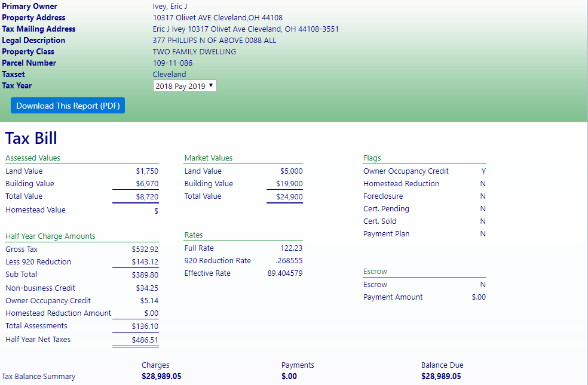Select the market Total Value $24,900
The width and height of the screenshot is (588, 385).
pyautogui.click(x=289, y=196)
